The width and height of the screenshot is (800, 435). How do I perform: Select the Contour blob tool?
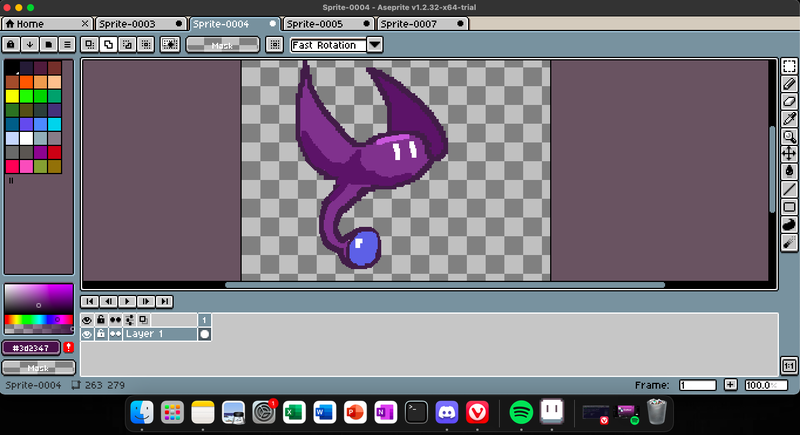point(789,223)
